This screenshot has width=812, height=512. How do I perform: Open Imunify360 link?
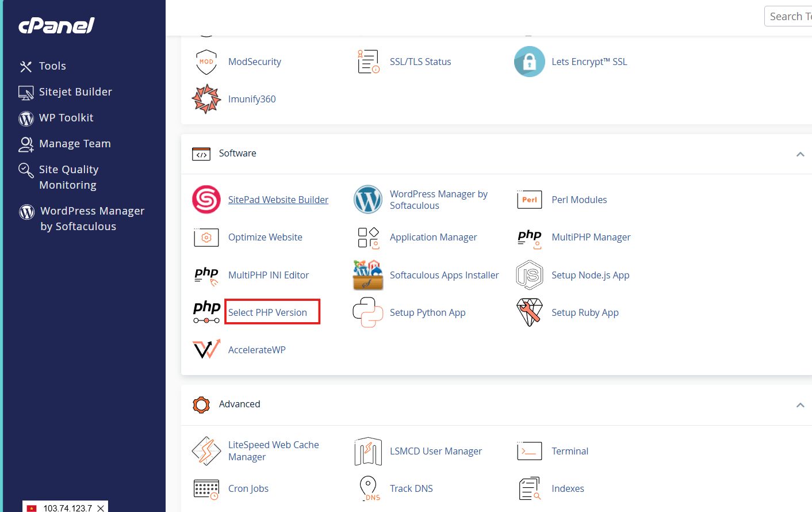point(252,99)
